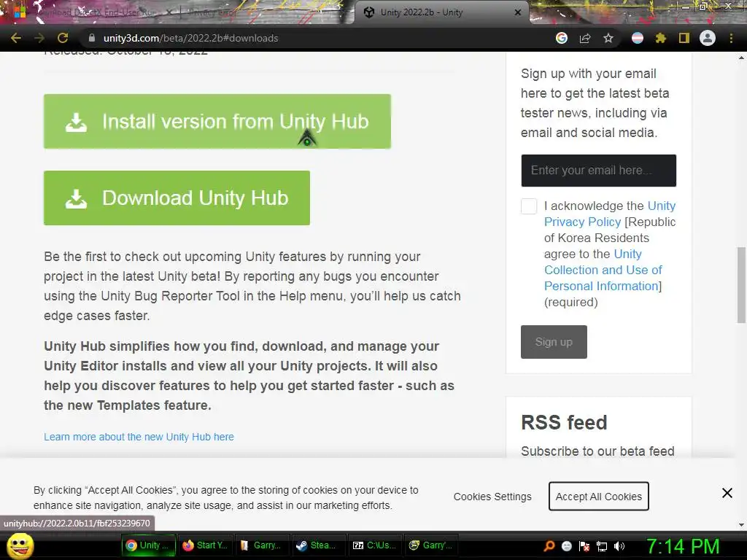Open the Chrome three-dot menu

pos(731,38)
